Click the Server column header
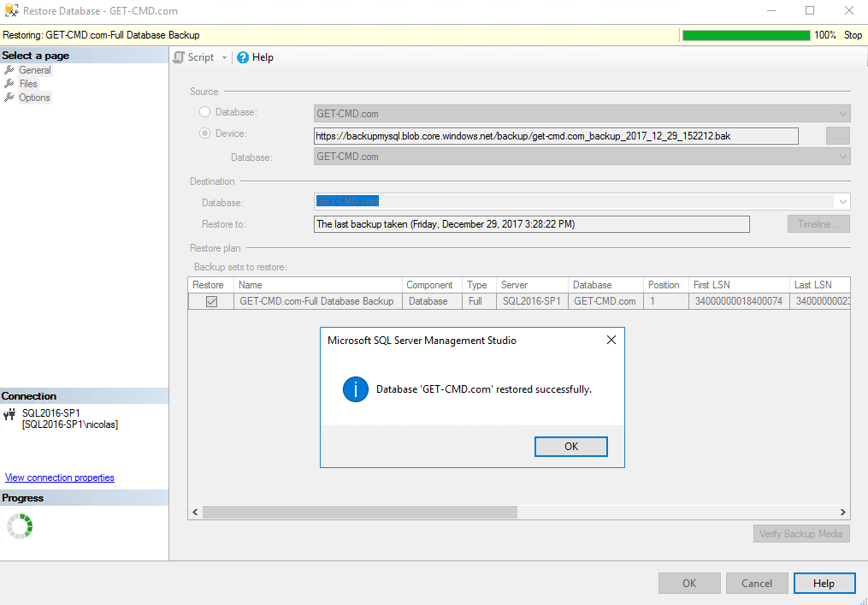Screen dimensions: 868x605 [532, 285]
